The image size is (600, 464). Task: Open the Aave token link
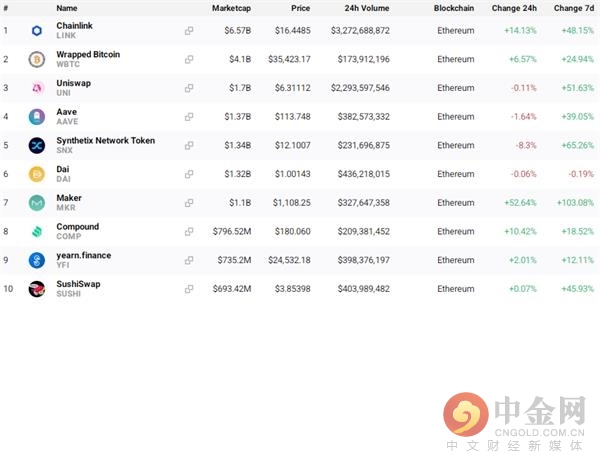[67, 112]
